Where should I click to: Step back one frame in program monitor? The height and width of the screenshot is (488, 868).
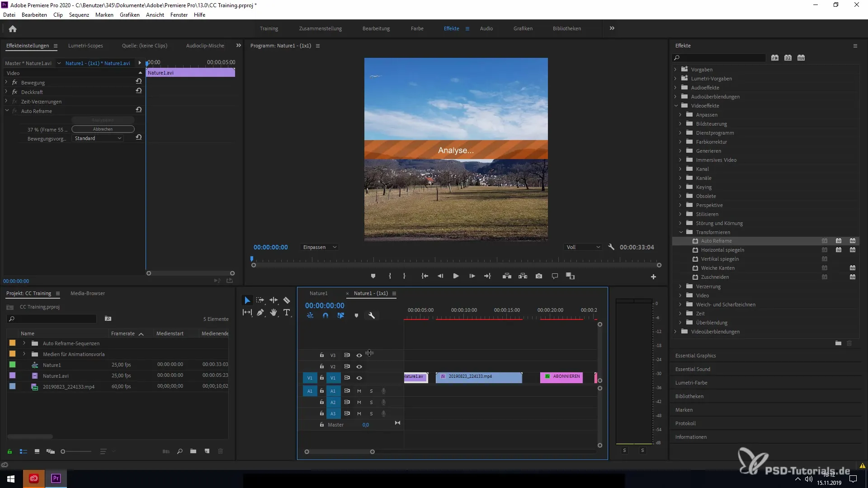coord(440,276)
